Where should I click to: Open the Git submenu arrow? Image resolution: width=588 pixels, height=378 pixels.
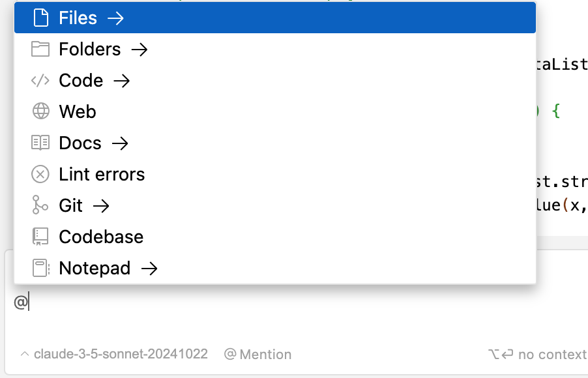click(101, 205)
